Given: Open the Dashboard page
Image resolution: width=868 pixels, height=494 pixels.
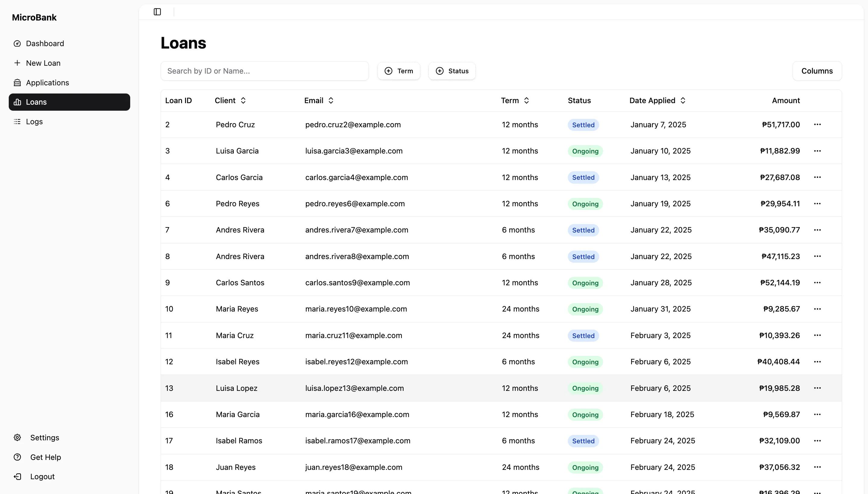Looking at the screenshot, I should 45,43.
